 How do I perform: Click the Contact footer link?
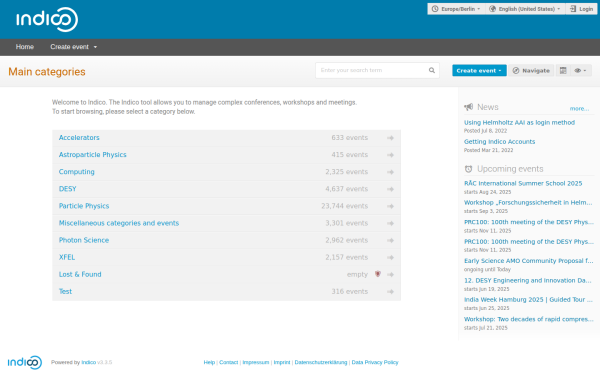click(228, 362)
